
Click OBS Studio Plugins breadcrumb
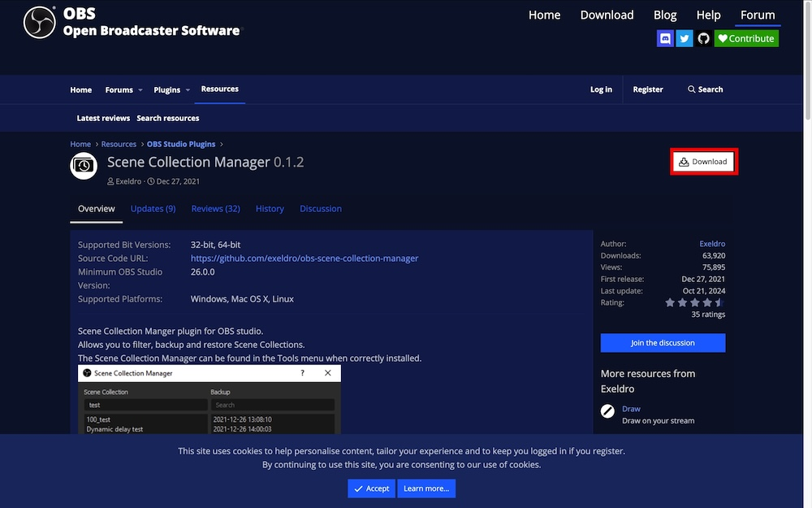181,144
